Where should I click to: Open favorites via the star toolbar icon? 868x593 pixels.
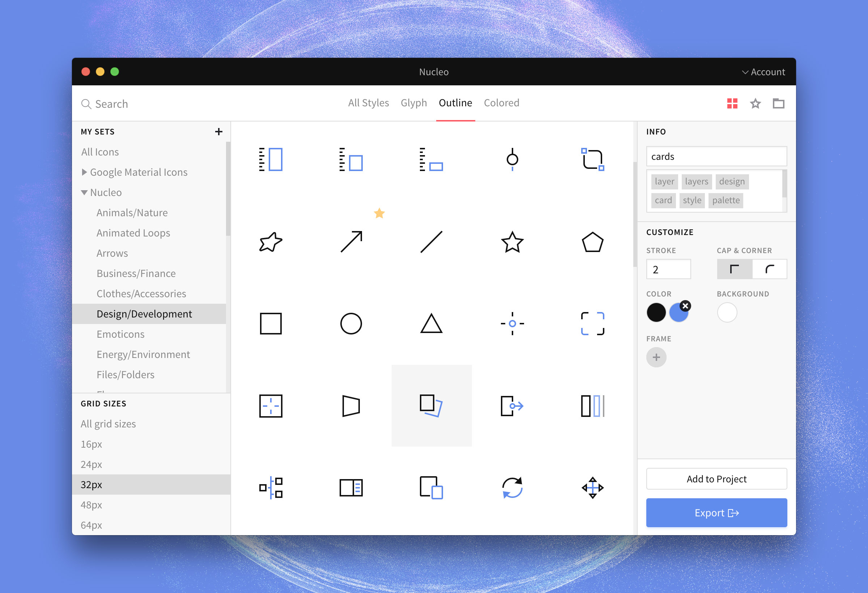755,103
